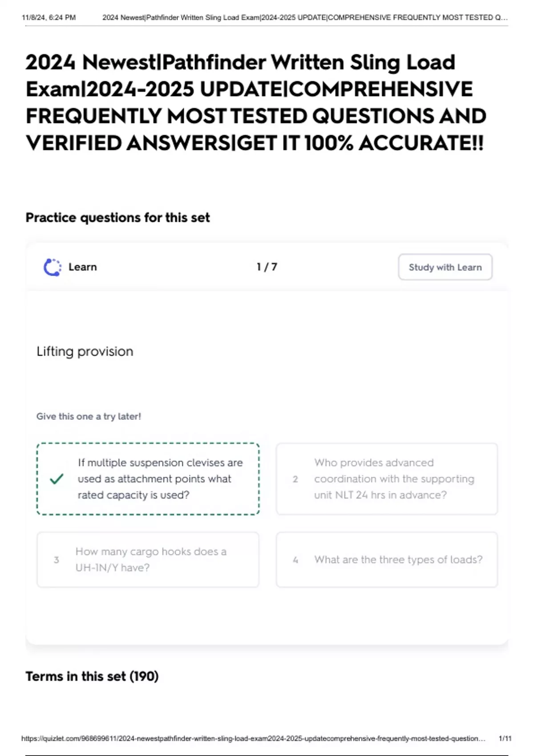This screenshot has height=756, width=534.
Task: Select the suspension clevises answer option
Action: click(160, 479)
